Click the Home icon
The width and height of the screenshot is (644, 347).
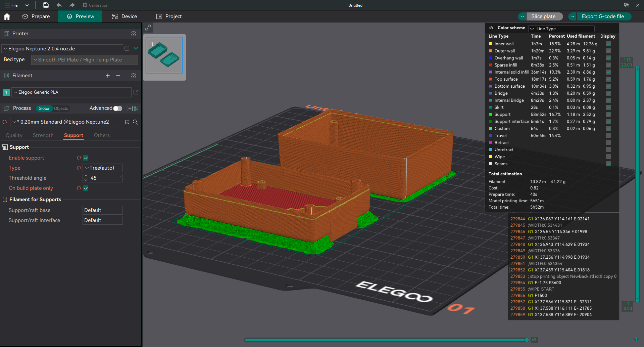point(7,16)
